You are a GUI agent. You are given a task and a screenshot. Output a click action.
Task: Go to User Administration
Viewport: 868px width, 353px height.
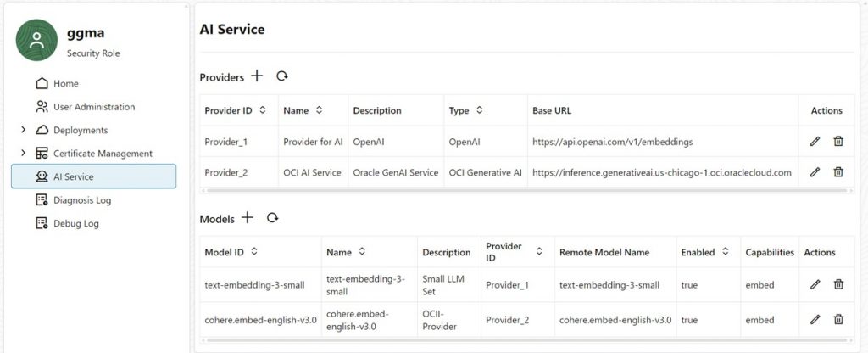(93, 107)
